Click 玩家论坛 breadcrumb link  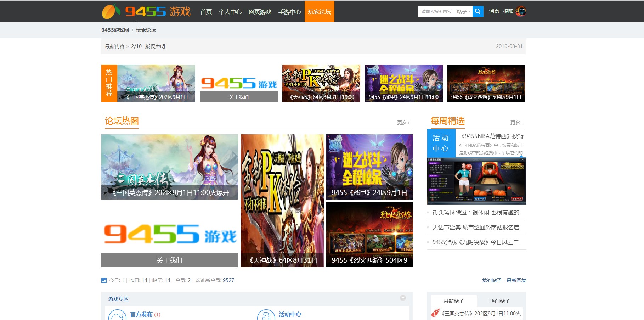point(146,30)
